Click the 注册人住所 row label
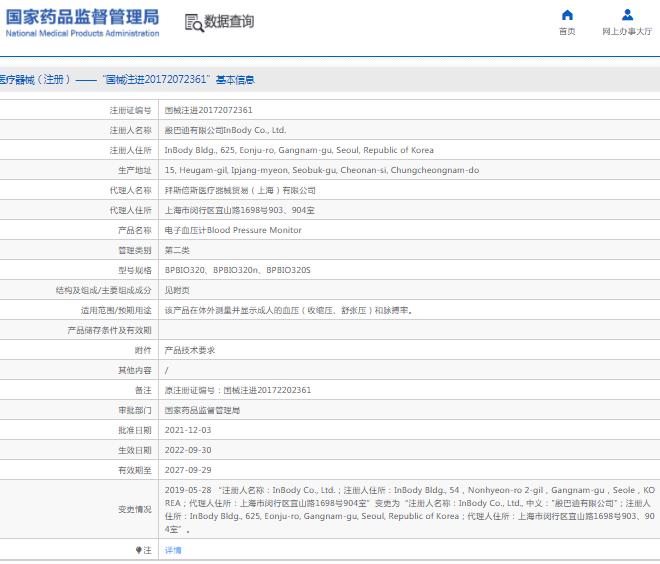Screen dimensions: 660x564 (x=130, y=150)
